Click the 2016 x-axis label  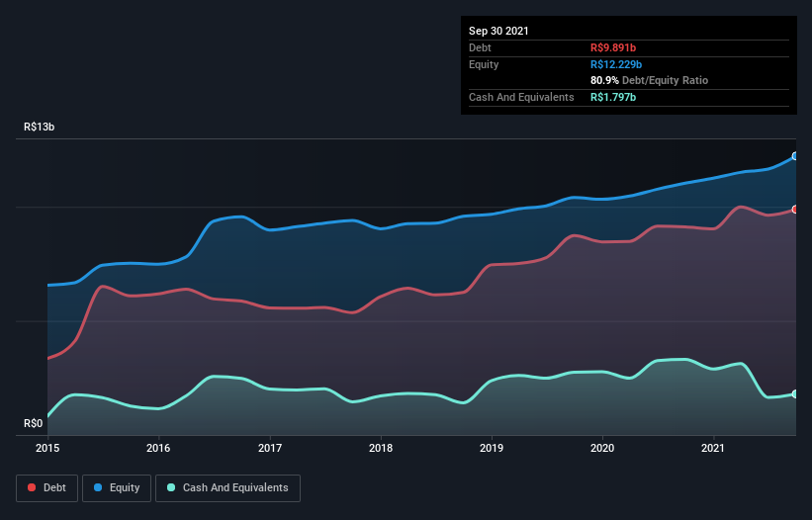point(158,448)
